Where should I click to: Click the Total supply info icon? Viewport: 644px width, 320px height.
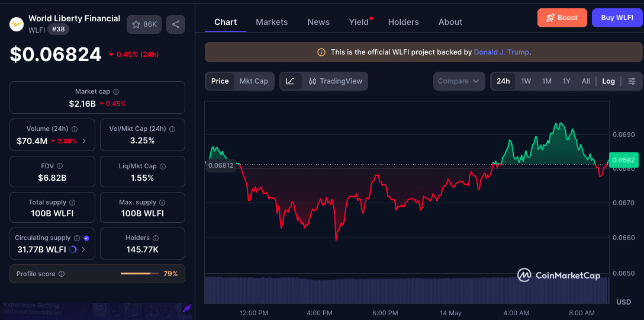72,202
